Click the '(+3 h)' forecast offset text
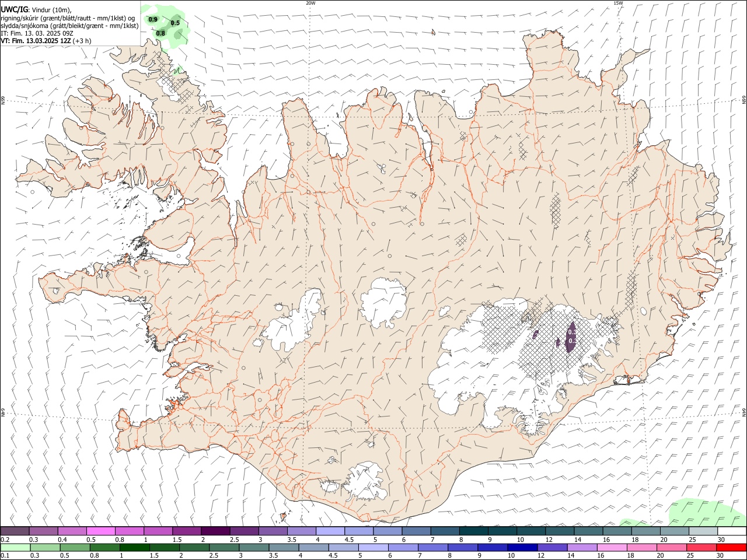 tap(82, 41)
